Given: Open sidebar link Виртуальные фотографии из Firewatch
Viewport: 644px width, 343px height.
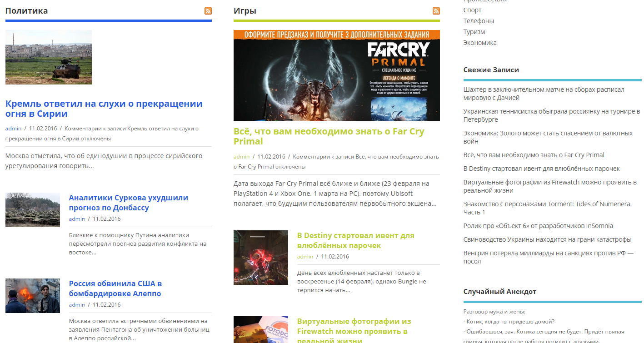Looking at the screenshot, I should coord(550,186).
